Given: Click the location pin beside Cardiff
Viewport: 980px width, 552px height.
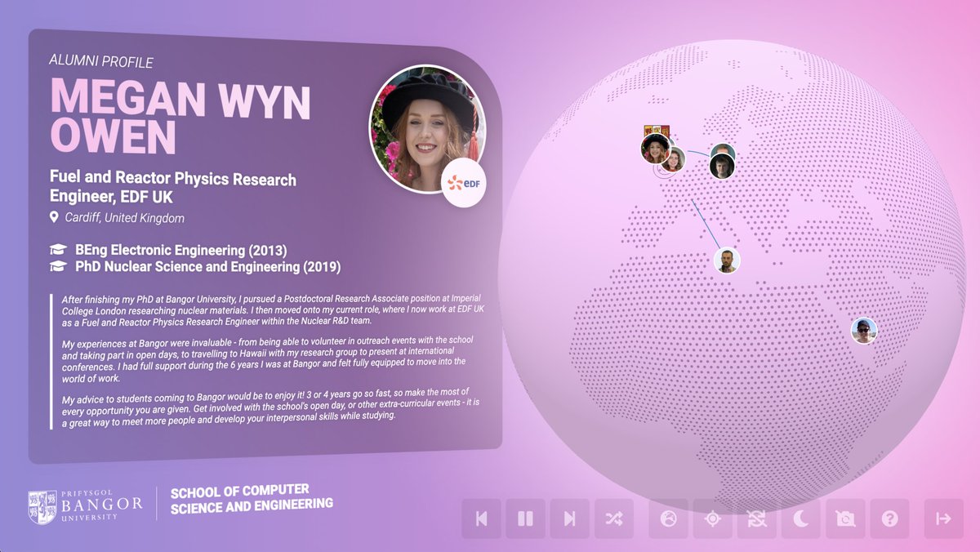Looking at the screenshot, I should (55, 218).
